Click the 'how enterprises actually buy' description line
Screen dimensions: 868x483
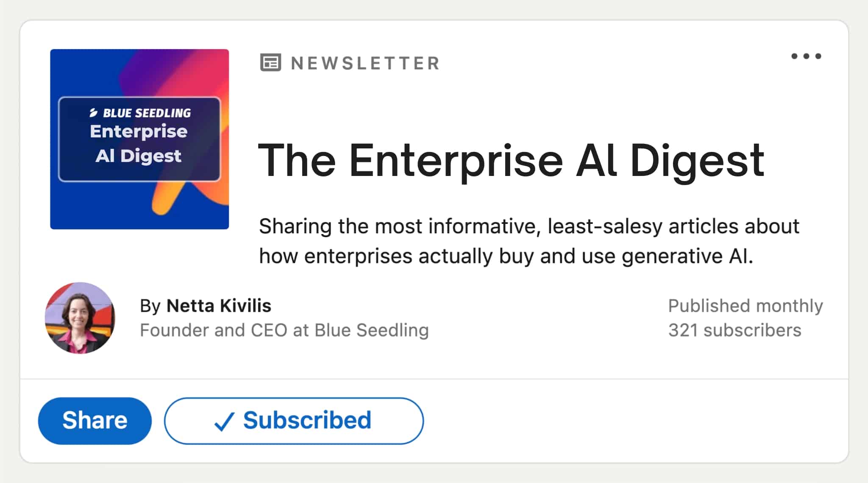(x=506, y=256)
